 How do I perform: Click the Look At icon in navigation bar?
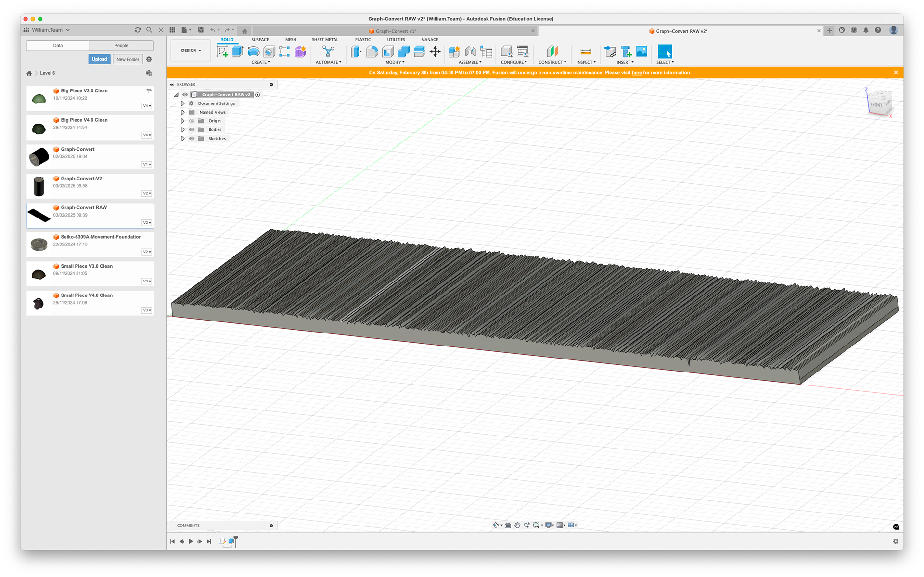pyautogui.click(x=508, y=525)
